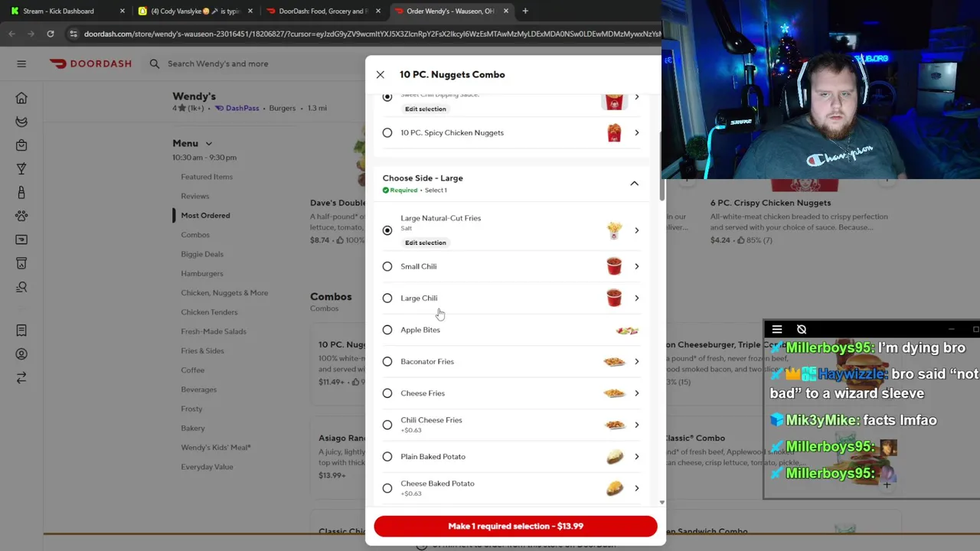
Task: Select 10 PC. Spicy Chicken Nuggets radio
Action: (x=387, y=133)
